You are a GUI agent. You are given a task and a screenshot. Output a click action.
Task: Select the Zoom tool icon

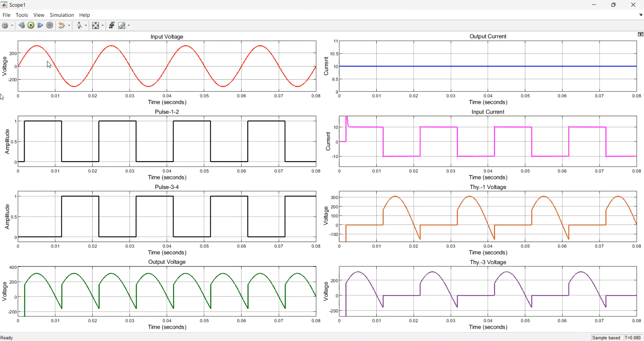tap(80, 25)
